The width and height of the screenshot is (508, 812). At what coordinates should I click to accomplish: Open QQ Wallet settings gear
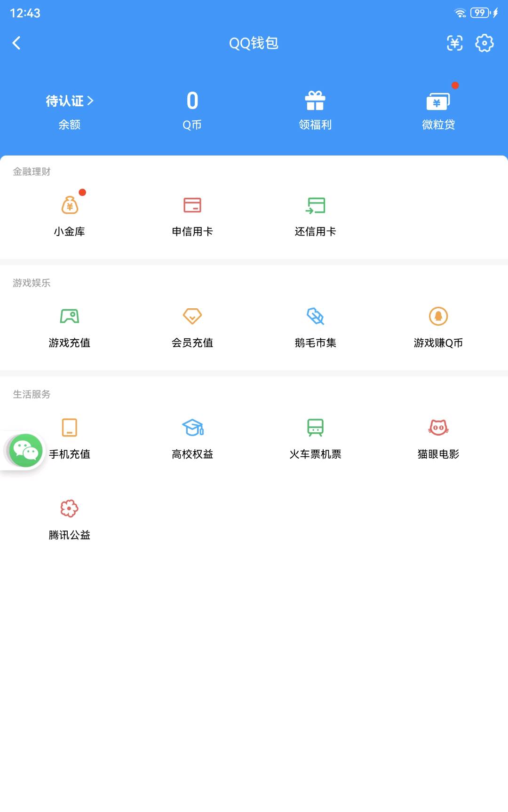(484, 43)
